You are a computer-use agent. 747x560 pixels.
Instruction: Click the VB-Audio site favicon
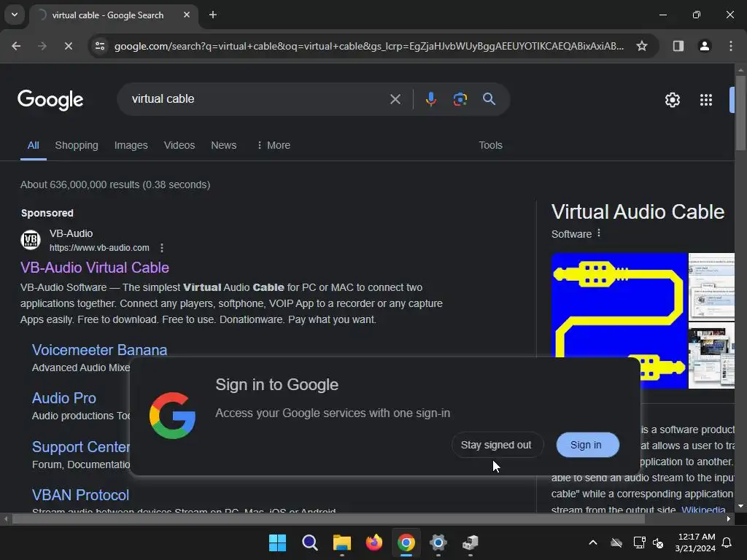[31, 239]
